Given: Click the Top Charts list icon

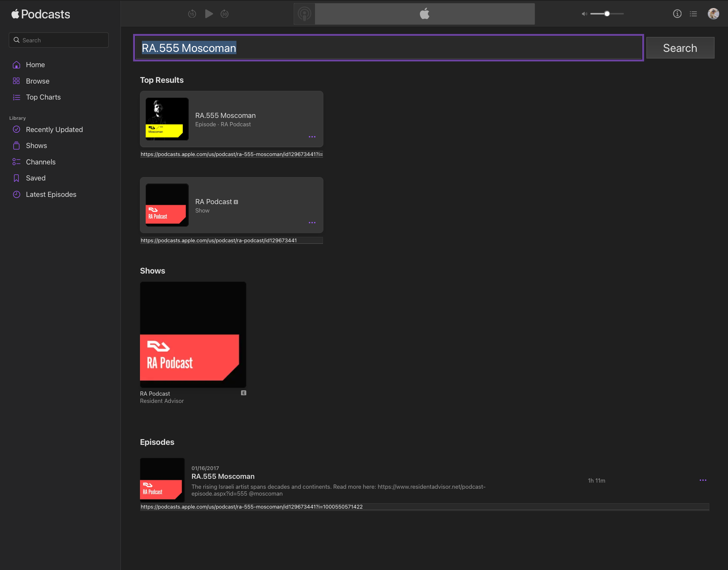Looking at the screenshot, I should tap(16, 97).
